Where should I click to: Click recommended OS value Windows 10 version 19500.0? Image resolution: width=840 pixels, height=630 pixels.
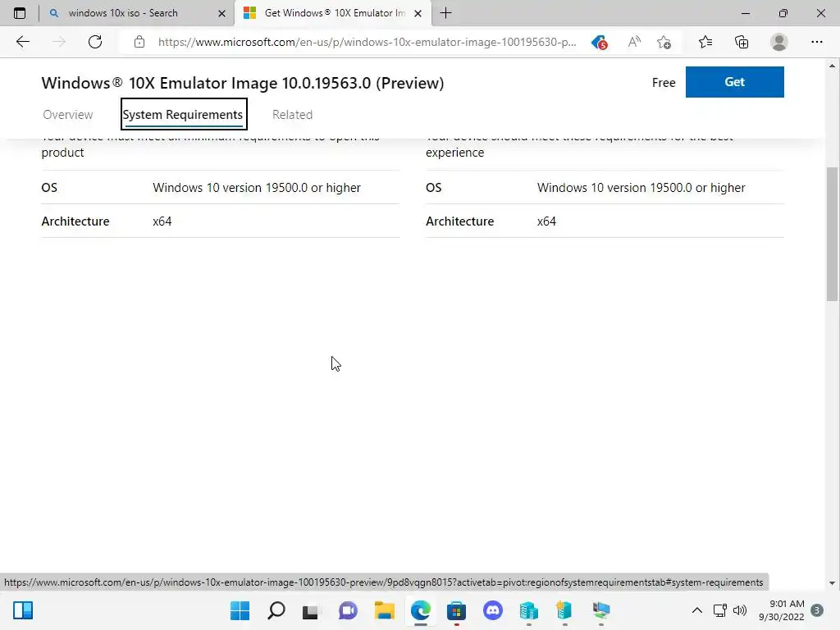(641, 188)
